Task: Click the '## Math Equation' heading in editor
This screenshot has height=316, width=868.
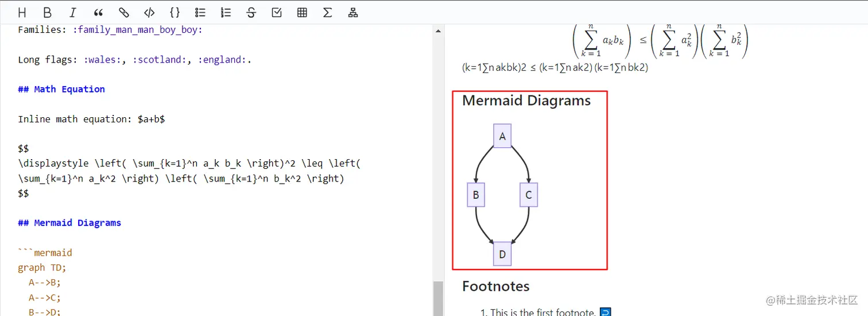Action: tap(61, 89)
